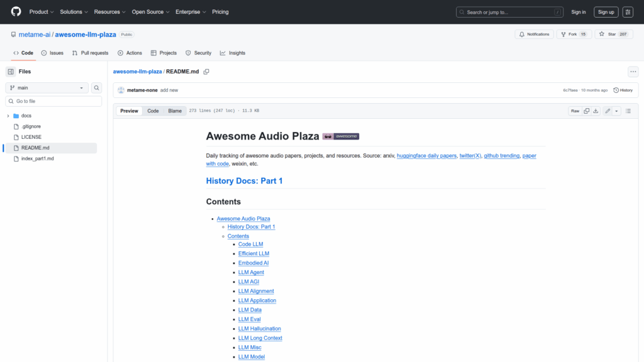Open the Security tab
This screenshot has height=362, width=644.
pyautogui.click(x=198, y=53)
